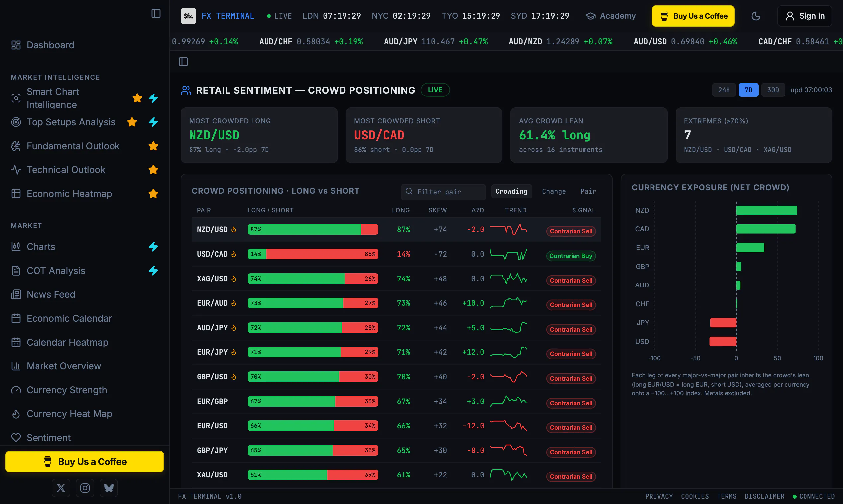Click Buy Us a Coffee in header

693,16
